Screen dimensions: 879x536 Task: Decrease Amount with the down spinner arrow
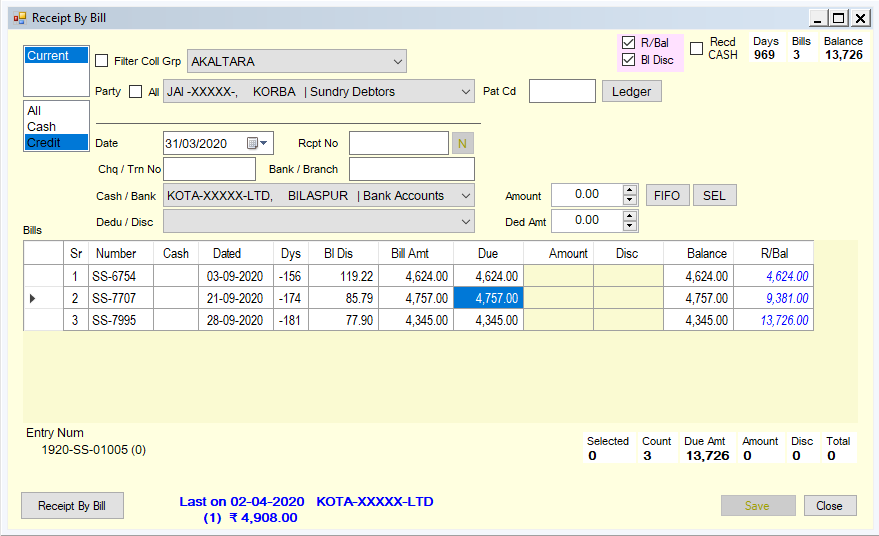coord(630,200)
